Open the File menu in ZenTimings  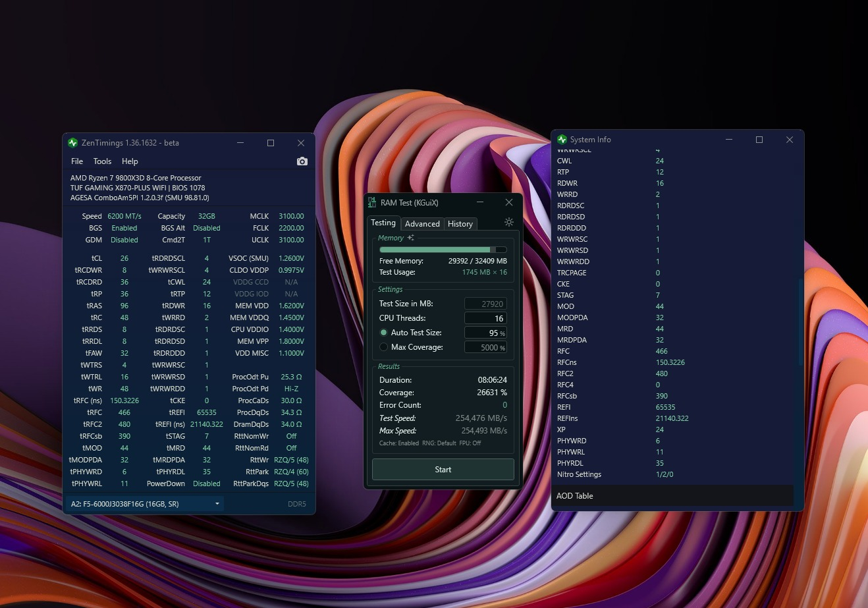point(77,161)
